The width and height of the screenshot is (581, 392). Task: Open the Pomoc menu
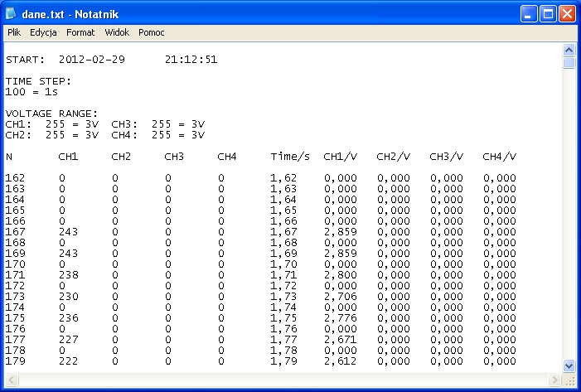(x=151, y=32)
